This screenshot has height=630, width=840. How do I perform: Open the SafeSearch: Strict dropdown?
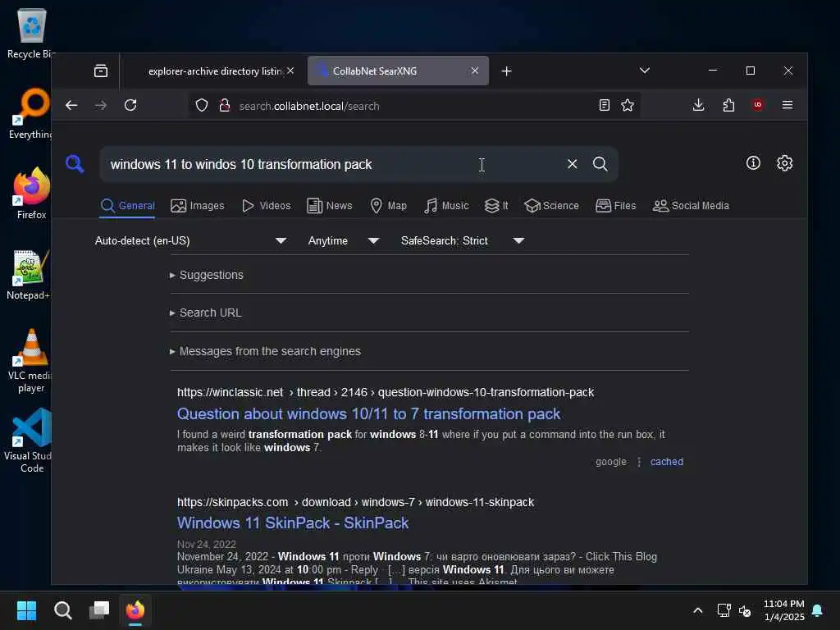463,240
